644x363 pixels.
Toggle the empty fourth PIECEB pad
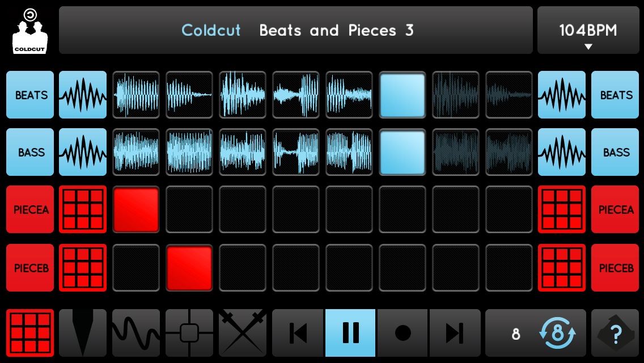(296, 268)
